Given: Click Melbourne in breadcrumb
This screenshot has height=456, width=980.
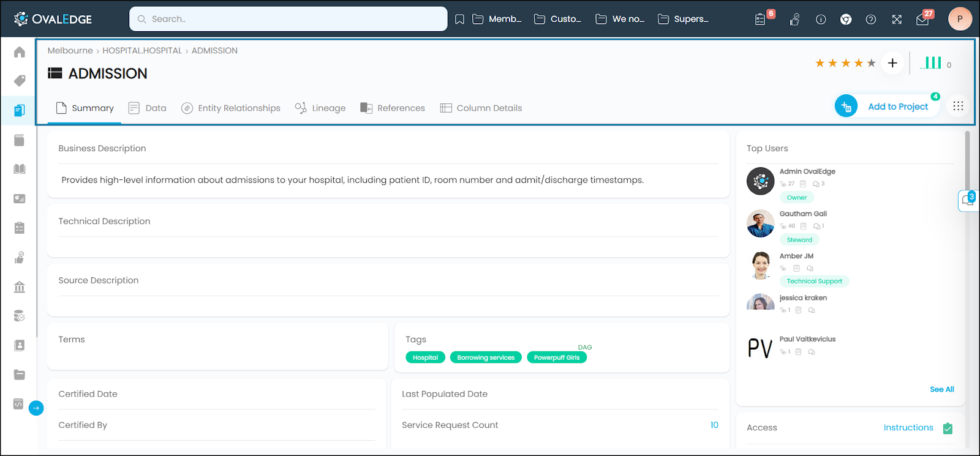Looking at the screenshot, I should (x=70, y=51).
